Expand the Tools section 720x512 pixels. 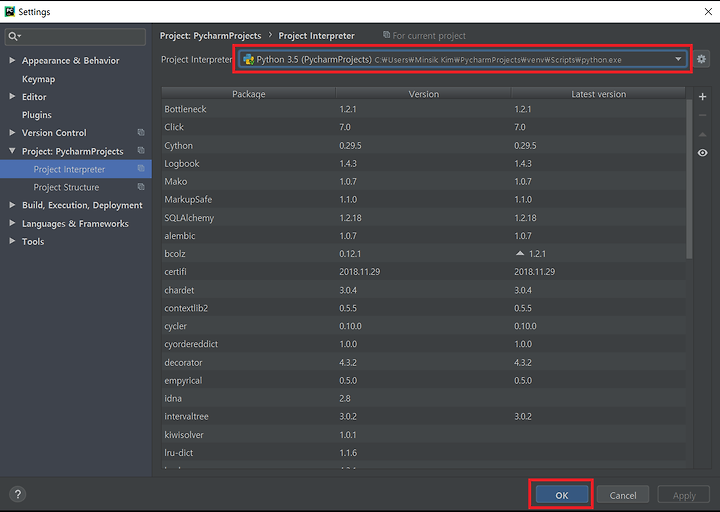click(12, 241)
